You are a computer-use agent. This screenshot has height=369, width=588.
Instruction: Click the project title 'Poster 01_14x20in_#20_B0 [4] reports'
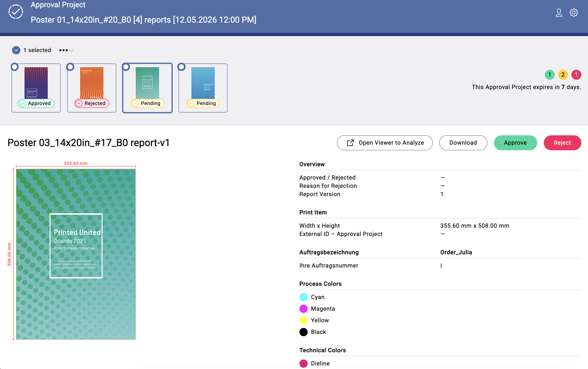[x=101, y=20]
